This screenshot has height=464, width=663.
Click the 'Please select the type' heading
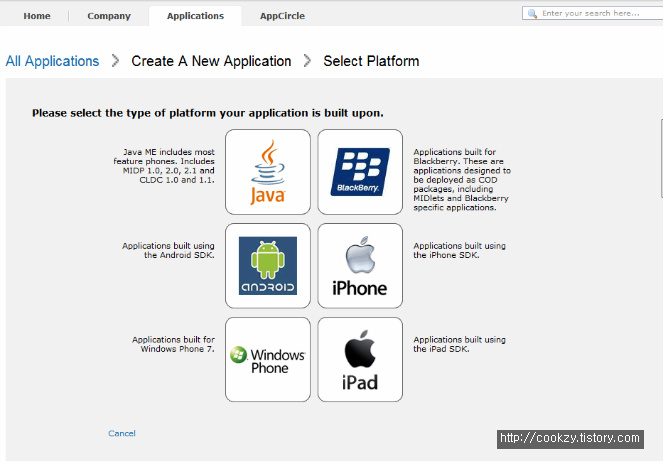pyautogui.click(x=208, y=113)
